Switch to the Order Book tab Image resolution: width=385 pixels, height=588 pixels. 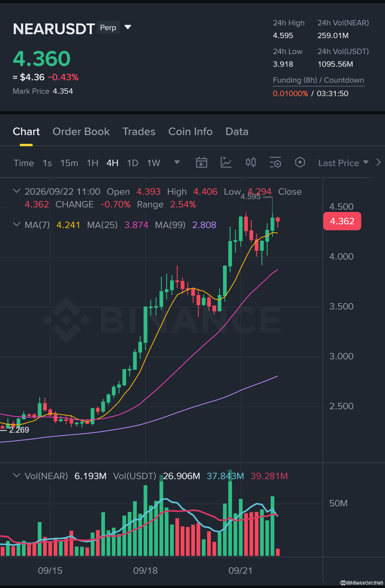pyautogui.click(x=81, y=132)
